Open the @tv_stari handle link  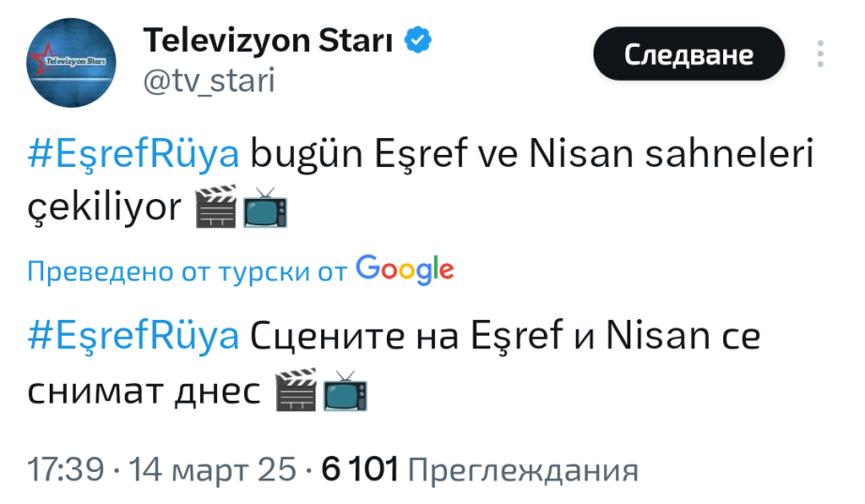(209, 82)
